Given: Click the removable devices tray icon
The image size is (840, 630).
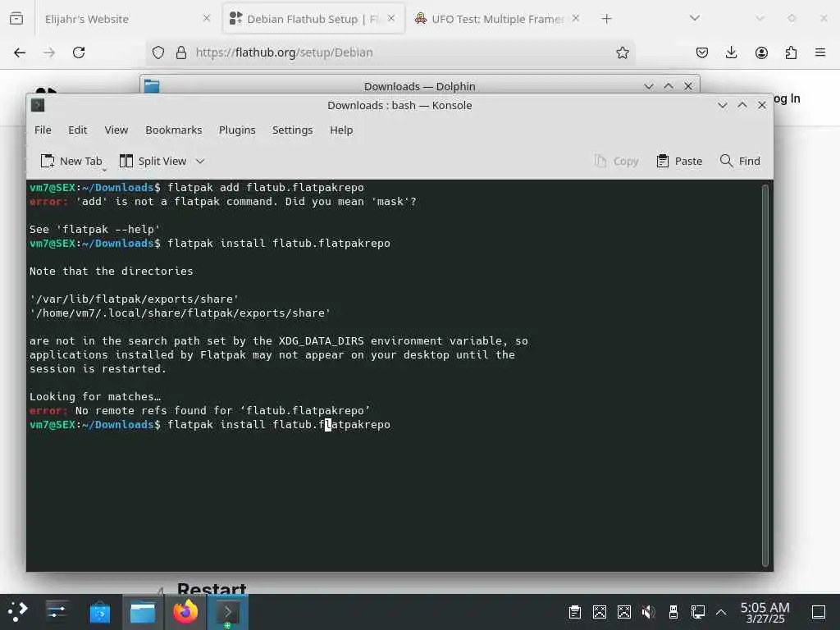Looking at the screenshot, I should [673, 612].
